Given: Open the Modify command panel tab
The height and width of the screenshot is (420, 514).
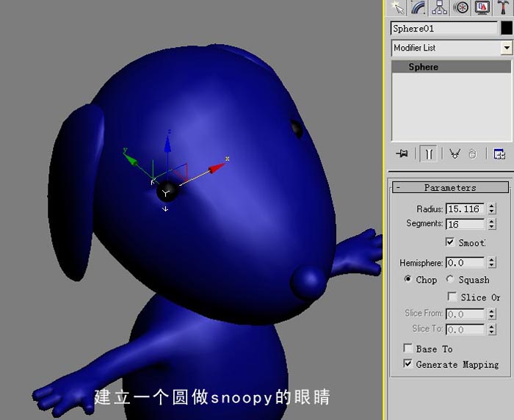Looking at the screenshot, I should pos(419,7).
